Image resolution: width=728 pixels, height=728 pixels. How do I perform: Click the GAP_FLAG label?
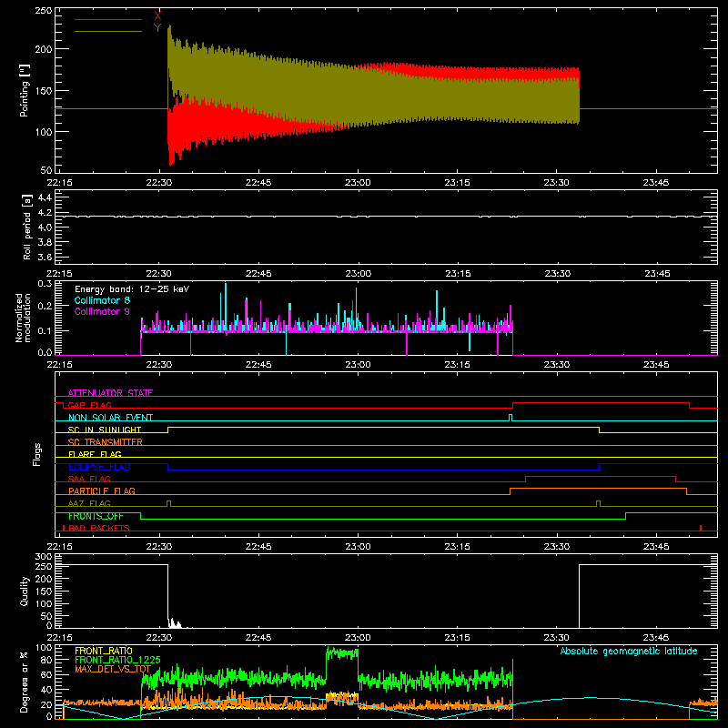(89, 405)
